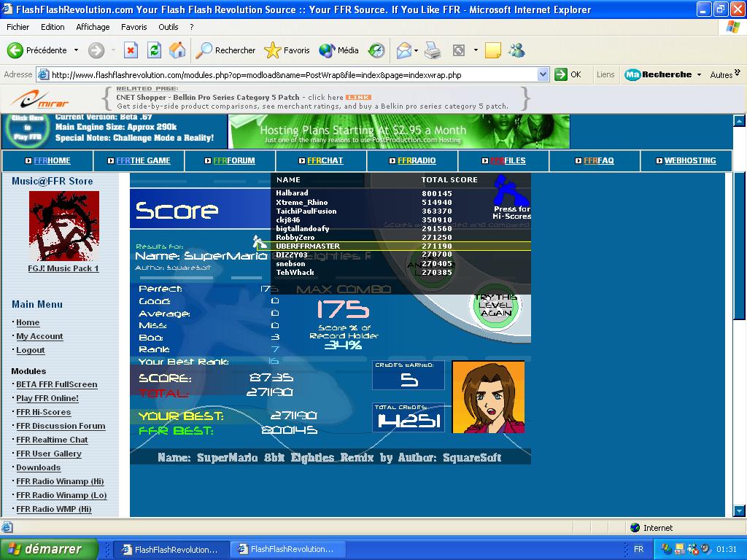
Task: Open the FFR Hi-Scores link
Action: coord(43,412)
